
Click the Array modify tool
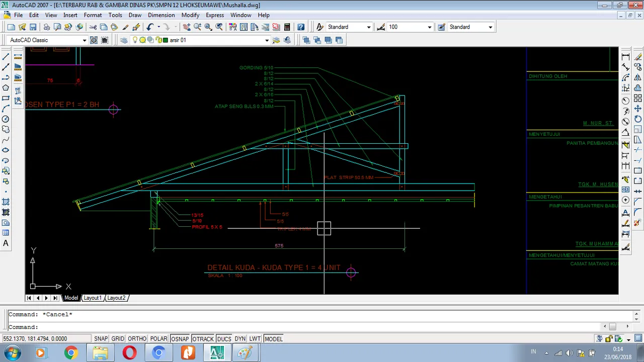click(638, 98)
